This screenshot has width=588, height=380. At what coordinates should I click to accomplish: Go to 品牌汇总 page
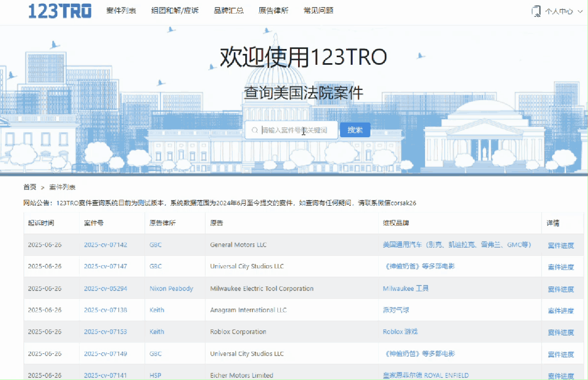228,10
